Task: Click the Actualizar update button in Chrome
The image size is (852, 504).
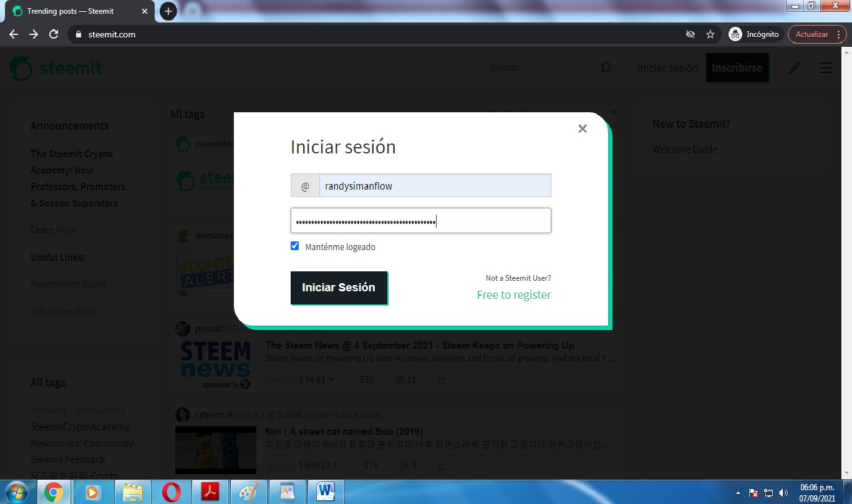Action: tap(817, 34)
